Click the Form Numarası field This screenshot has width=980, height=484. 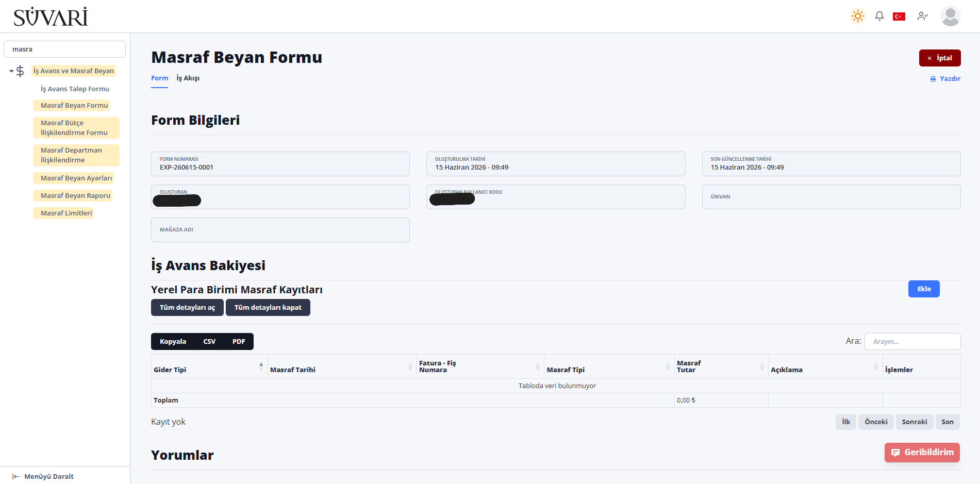[280, 164]
